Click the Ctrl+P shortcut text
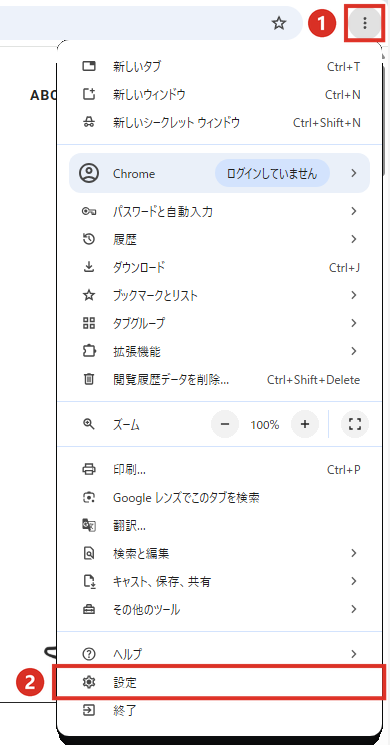 [x=343, y=469]
